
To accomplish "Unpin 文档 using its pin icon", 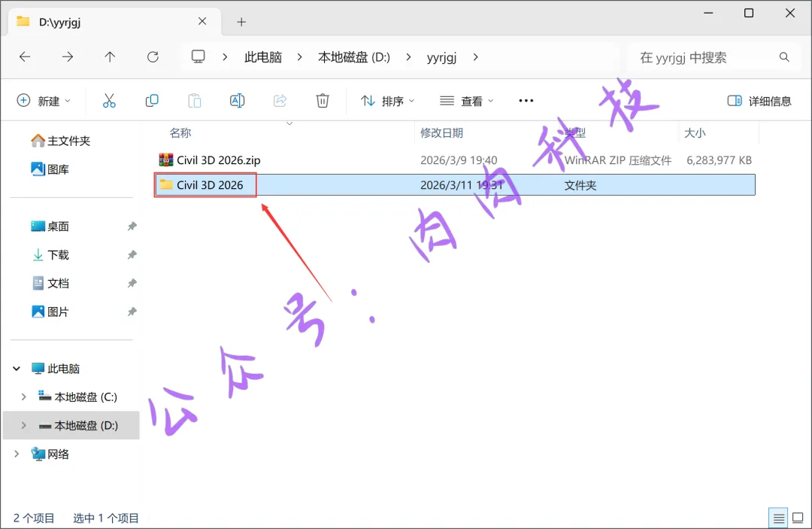I will point(132,283).
